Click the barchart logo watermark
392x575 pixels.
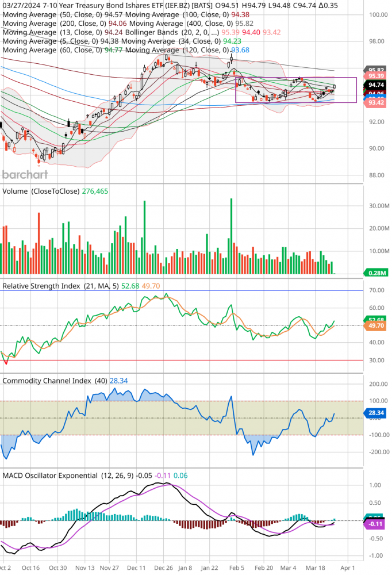[25, 175]
